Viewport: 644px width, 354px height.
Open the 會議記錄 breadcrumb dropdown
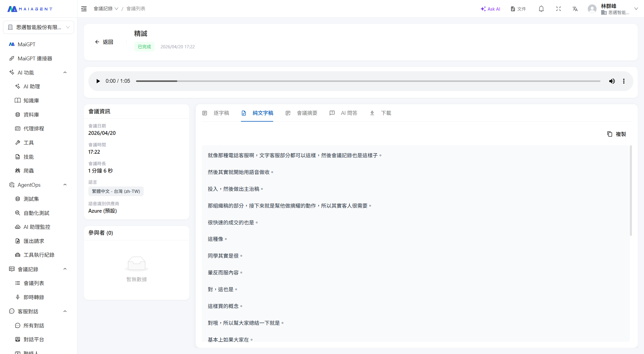tap(106, 9)
